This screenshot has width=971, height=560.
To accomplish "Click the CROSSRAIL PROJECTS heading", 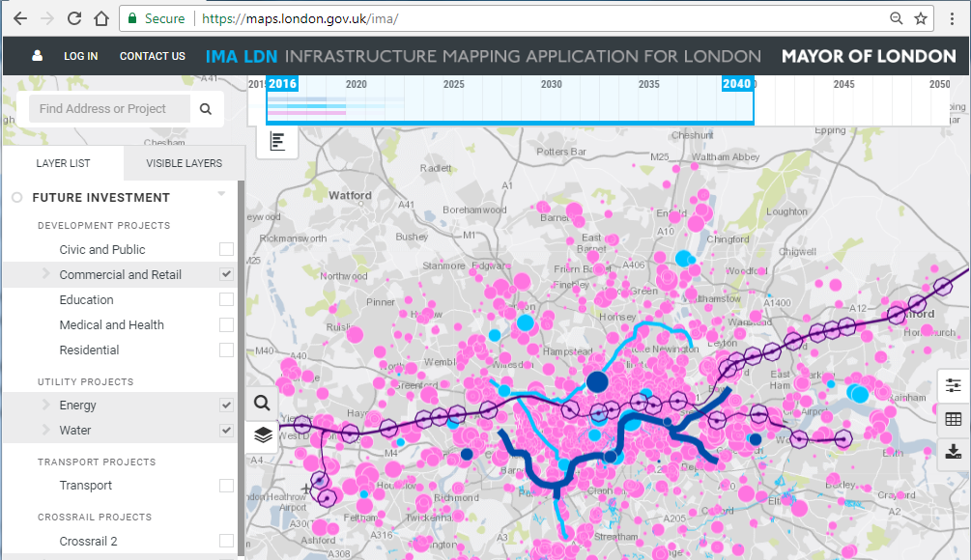I will point(95,517).
